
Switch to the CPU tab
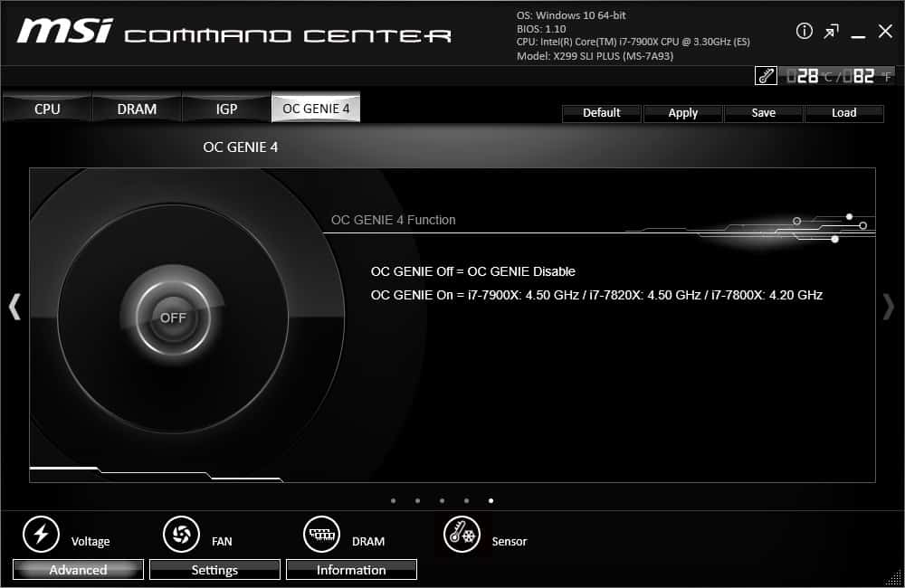tap(47, 109)
